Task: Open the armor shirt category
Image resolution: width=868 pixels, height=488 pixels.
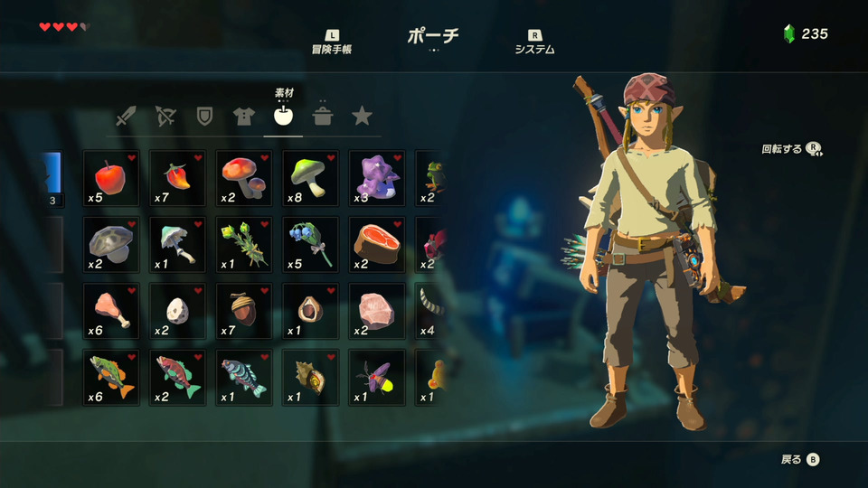Action: pos(243,117)
